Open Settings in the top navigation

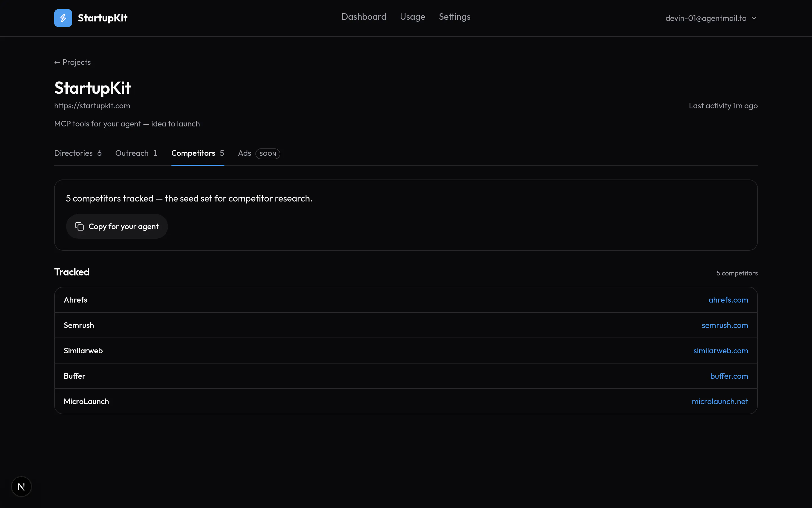pos(455,17)
